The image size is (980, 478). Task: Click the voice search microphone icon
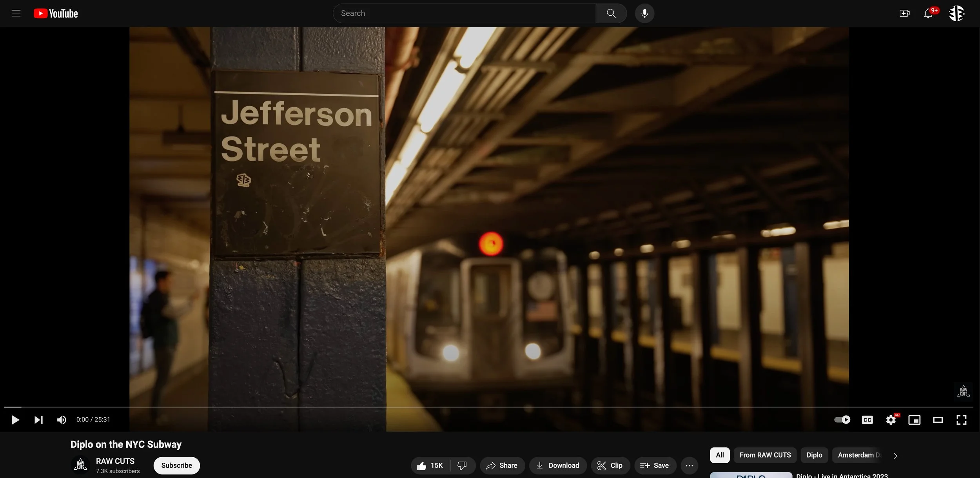pos(644,13)
